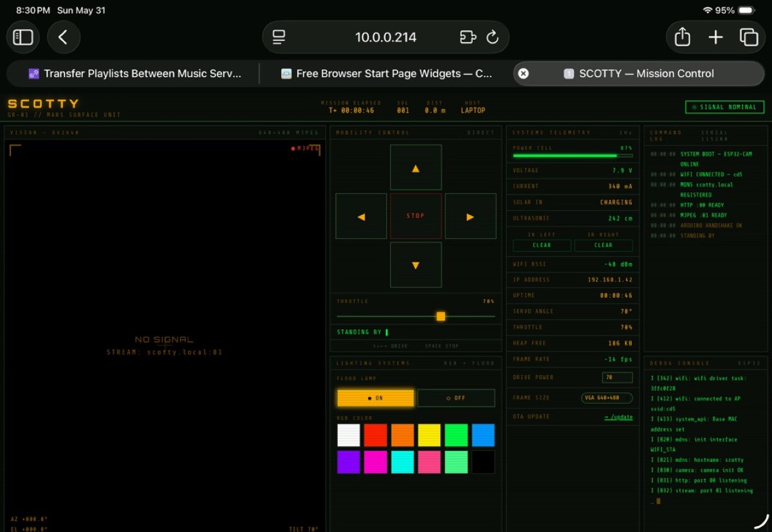772x532 pixels.
Task: Close the SCOTTY Mission Control tab
Action: click(x=524, y=73)
